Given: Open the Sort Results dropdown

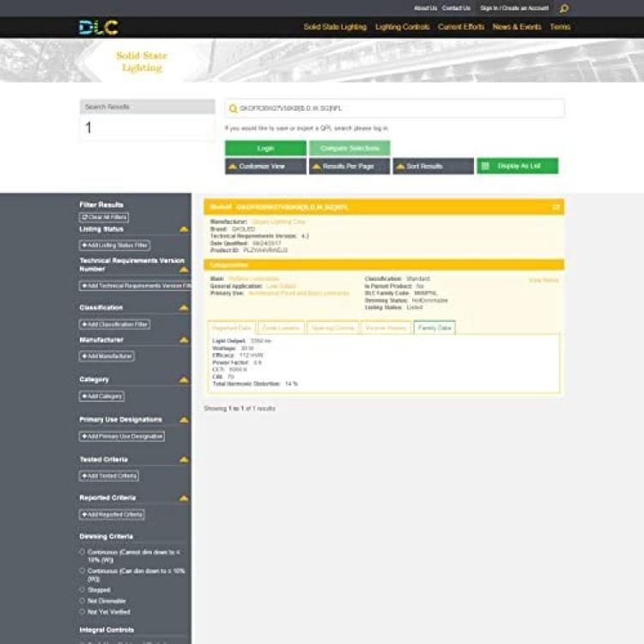Looking at the screenshot, I should coord(434,167).
